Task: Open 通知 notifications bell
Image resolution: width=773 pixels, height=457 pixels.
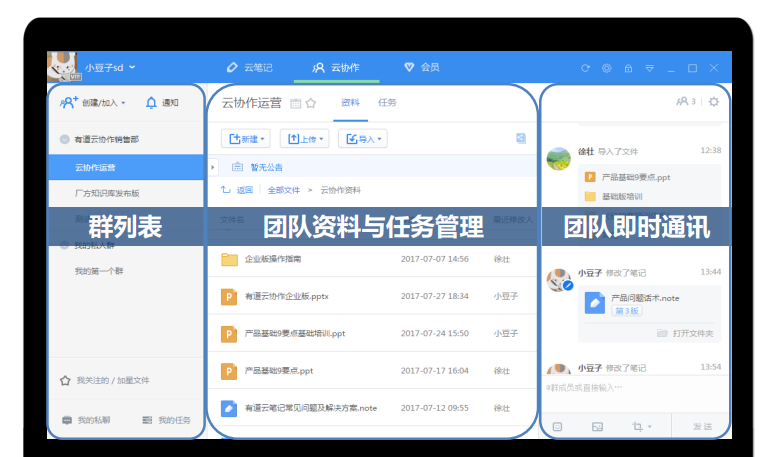Action: pyautogui.click(x=162, y=103)
